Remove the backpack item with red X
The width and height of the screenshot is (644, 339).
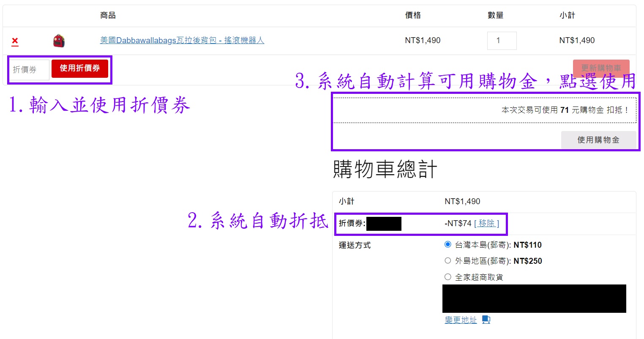15,41
